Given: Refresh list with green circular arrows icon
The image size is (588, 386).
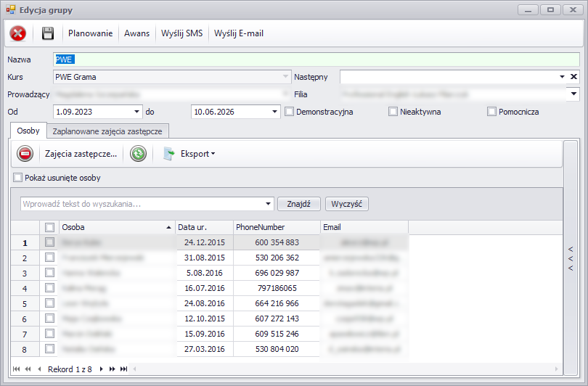Looking at the screenshot, I should click(138, 154).
